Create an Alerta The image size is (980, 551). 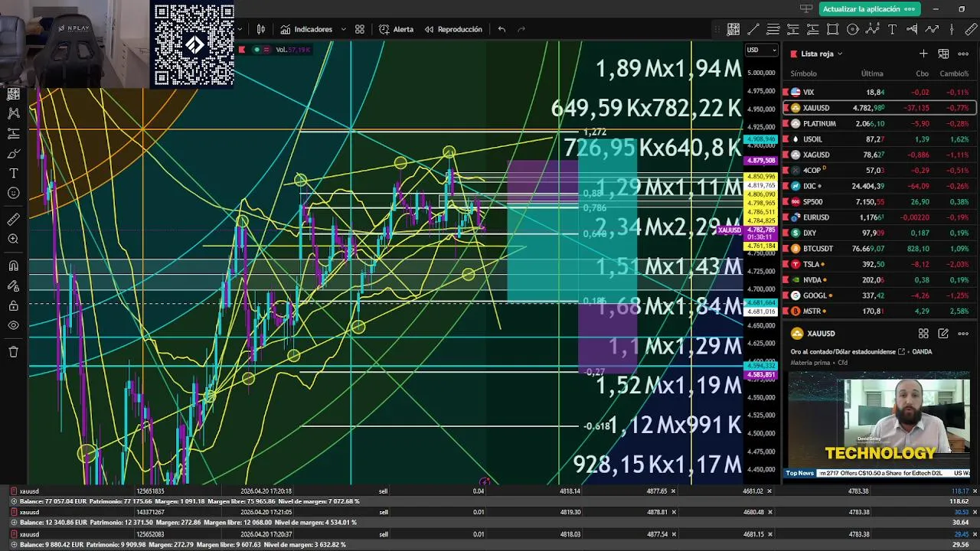396,29
